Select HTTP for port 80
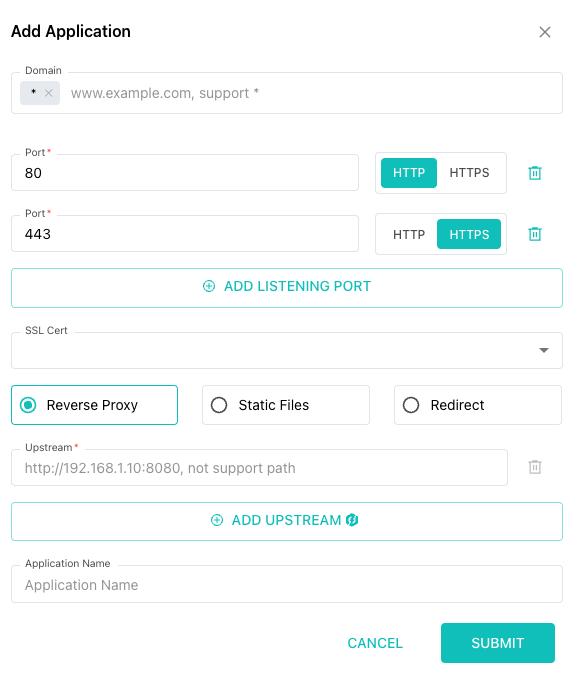The width and height of the screenshot is (574, 674). point(408,173)
